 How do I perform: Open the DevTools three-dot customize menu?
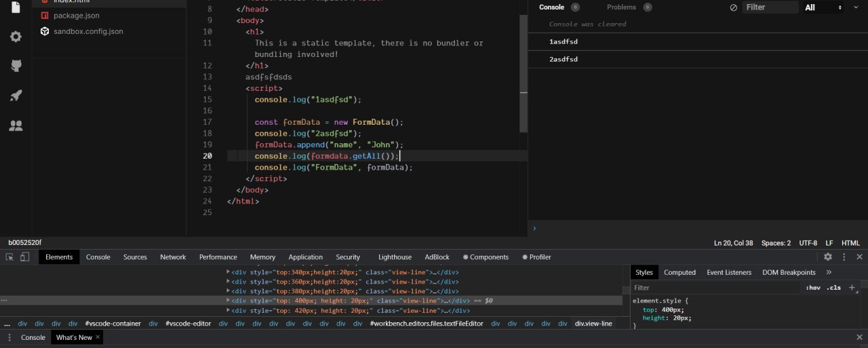click(844, 257)
